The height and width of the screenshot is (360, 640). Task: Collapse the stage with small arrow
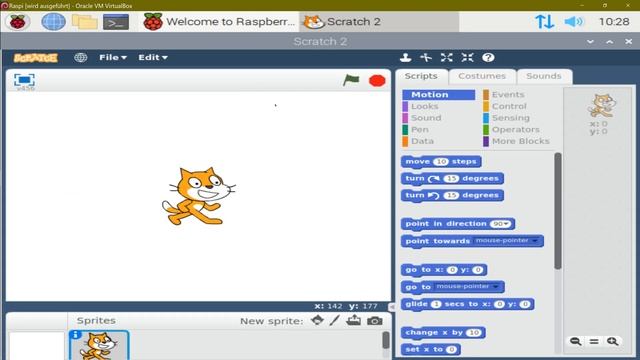392,307
